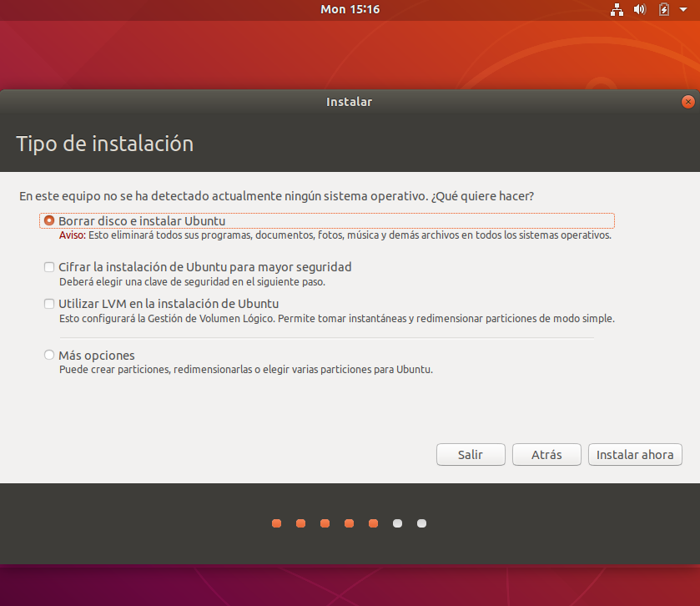Click the 'Instalar ahora' button

pos(635,455)
